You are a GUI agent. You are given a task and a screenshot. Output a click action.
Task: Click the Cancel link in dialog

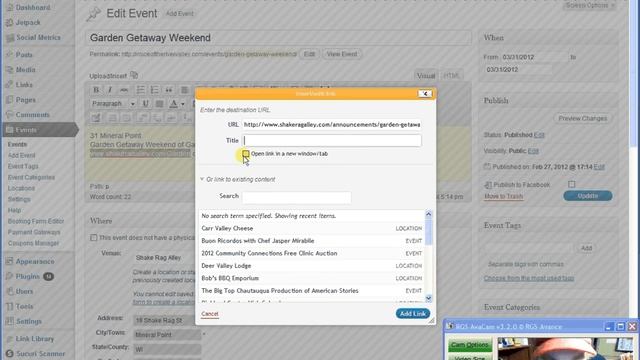pyautogui.click(x=210, y=313)
